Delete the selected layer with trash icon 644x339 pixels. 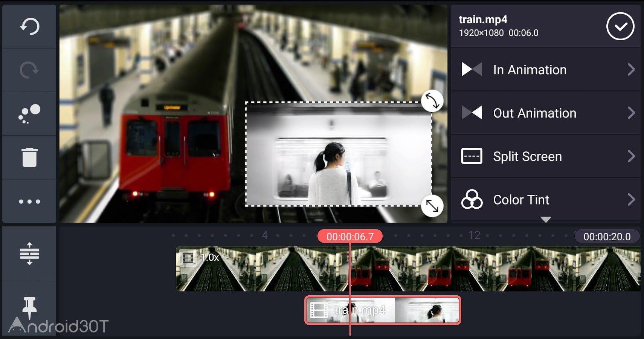(x=29, y=157)
